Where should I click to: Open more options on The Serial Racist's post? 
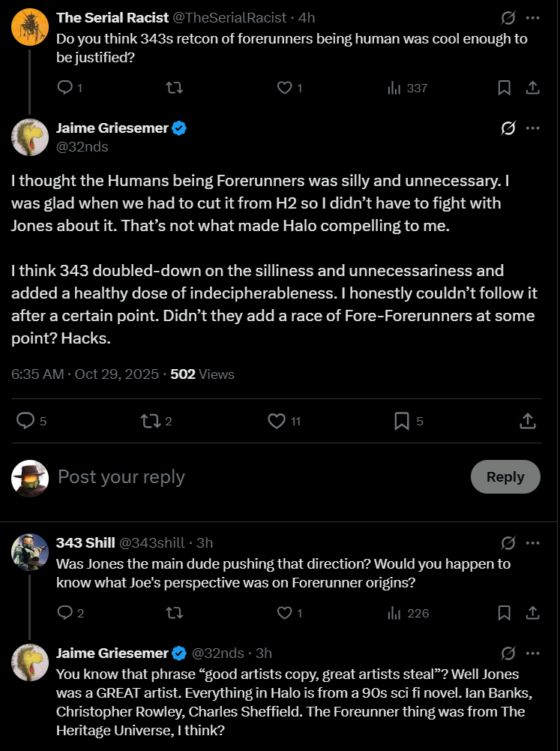point(532,17)
